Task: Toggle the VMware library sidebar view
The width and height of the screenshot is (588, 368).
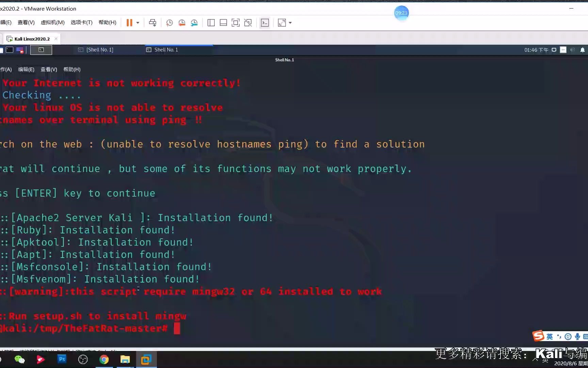Action: click(211, 23)
